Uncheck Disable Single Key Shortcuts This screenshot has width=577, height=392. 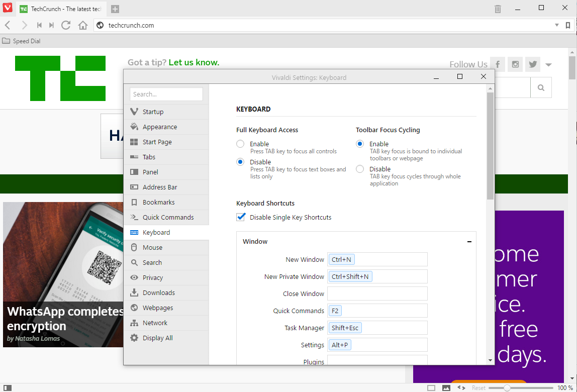tap(241, 217)
